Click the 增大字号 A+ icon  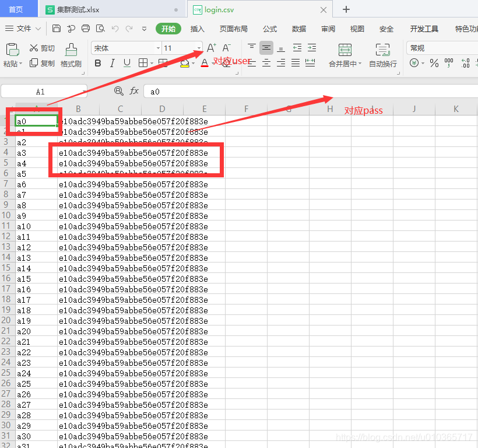pyautogui.click(x=210, y=47)
